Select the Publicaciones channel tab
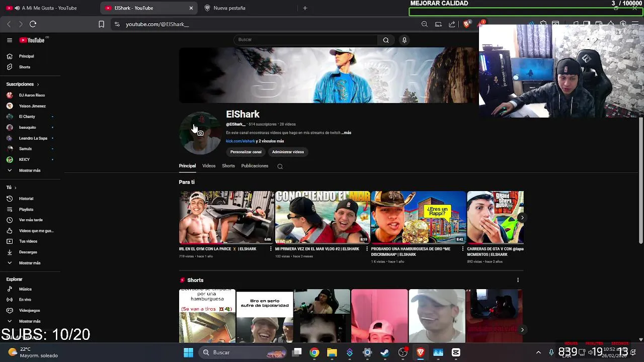The width and height of the screenshot is (644, 362). click(x=255, y=166)
